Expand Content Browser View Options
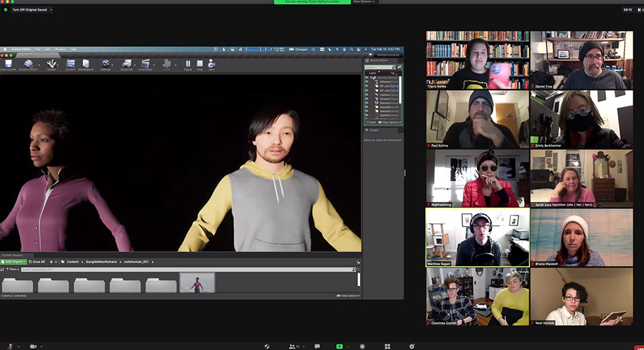The image size is (644, 350). coord(348,296)
